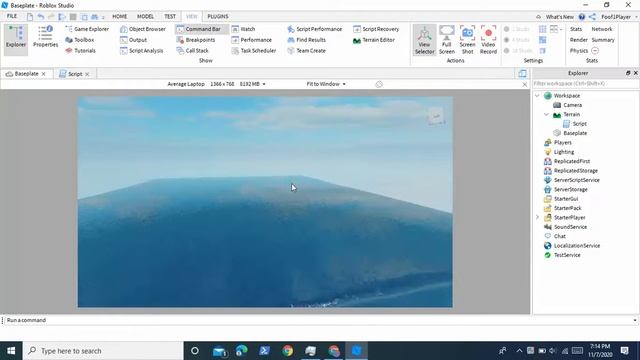Viewport: 640px width, 360px height.
Task: Select Camera in the Explorer
Action: [568, 105]
